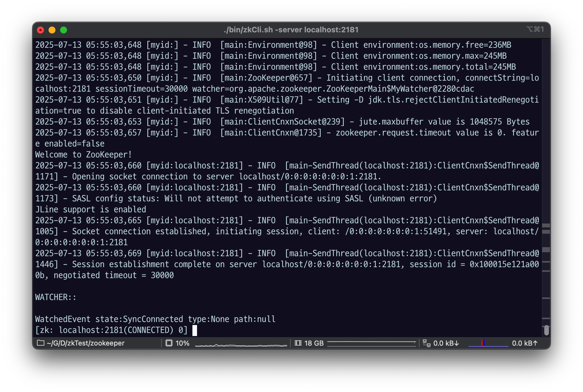Click at the zk CONNECTED prompt cursor
This screenshot has height=392, width=583.
195,330
